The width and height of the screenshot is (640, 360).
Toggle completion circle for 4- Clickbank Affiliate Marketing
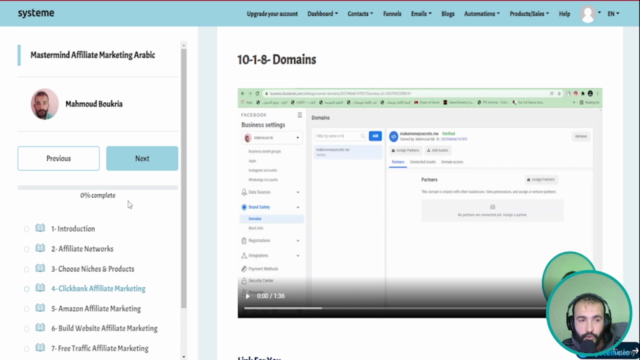pos(27,289)
